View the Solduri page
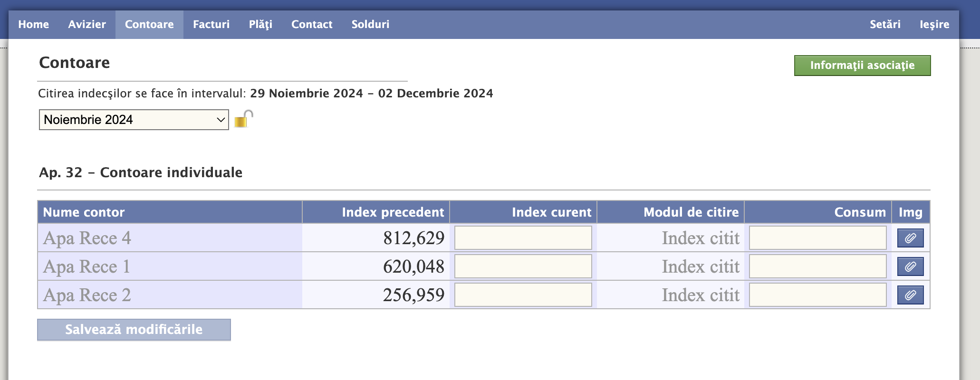The height and width of the screenshot is (380, 980). (370, 24)
